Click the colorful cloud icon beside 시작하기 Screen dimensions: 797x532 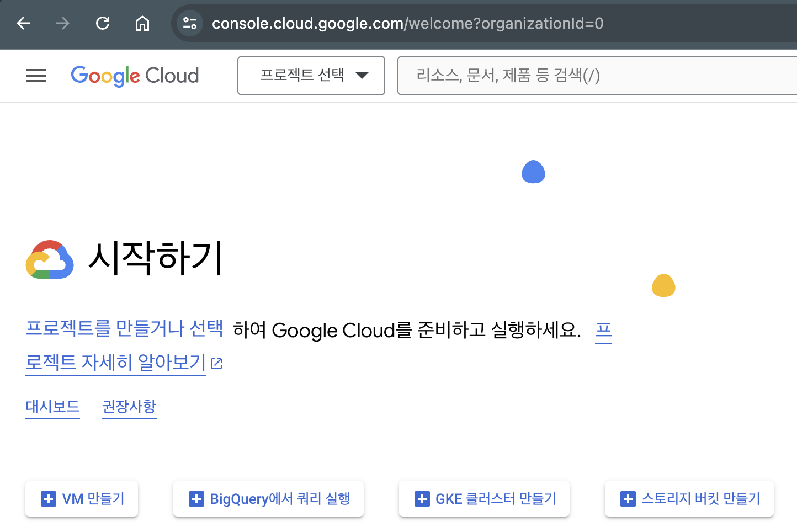[50, 259]
